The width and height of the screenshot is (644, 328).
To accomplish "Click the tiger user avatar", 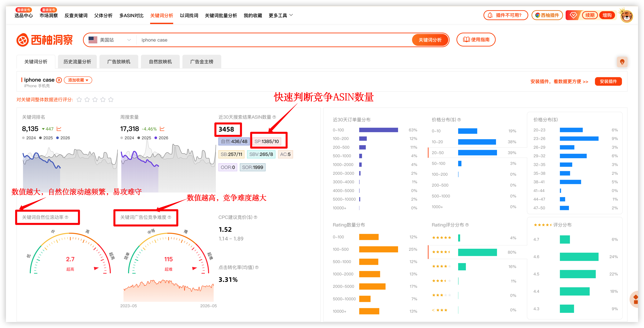I will pos(627,16).
